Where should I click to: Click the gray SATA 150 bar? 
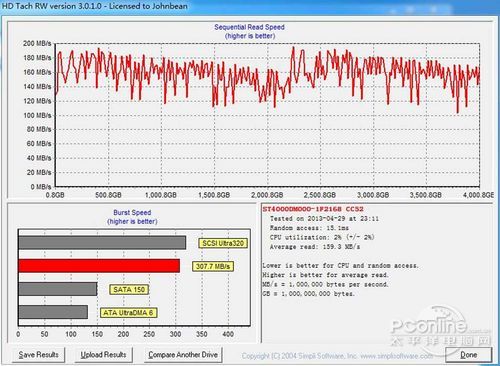[x=58, y=289]
